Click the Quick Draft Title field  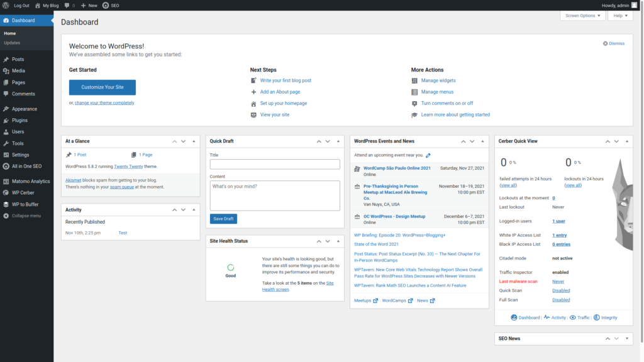pyautogui.click(x=275, y=164)
